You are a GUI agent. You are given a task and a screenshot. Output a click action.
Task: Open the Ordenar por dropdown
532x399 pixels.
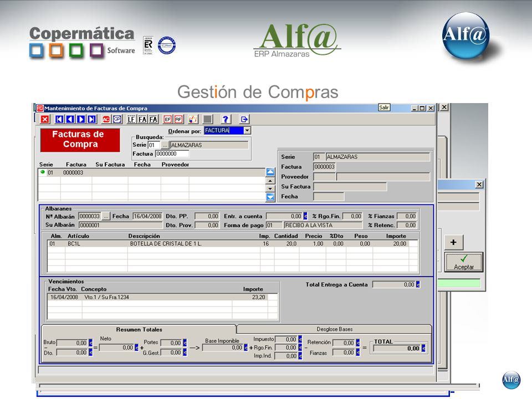click(247, 130)
